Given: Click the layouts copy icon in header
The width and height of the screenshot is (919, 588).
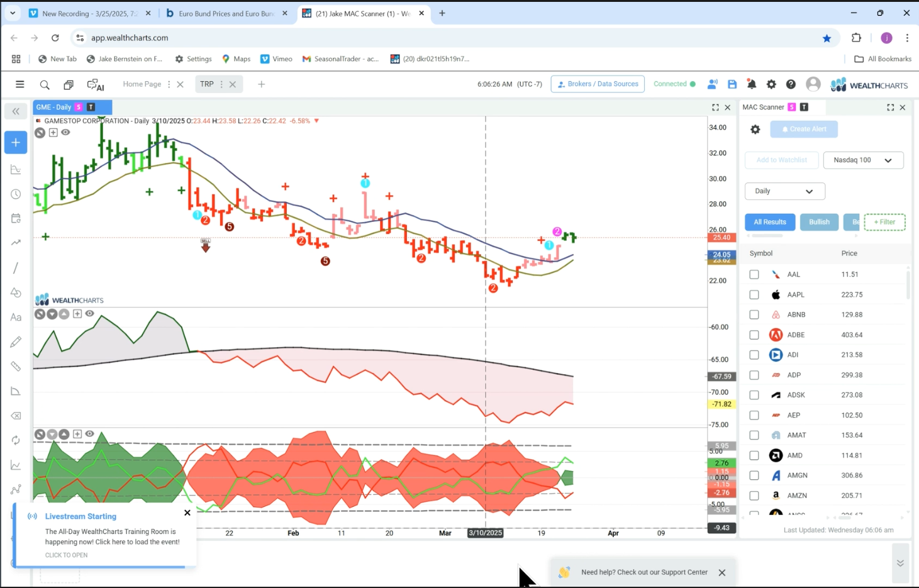Looking at the screenshot, I should [x=69, y=85].
